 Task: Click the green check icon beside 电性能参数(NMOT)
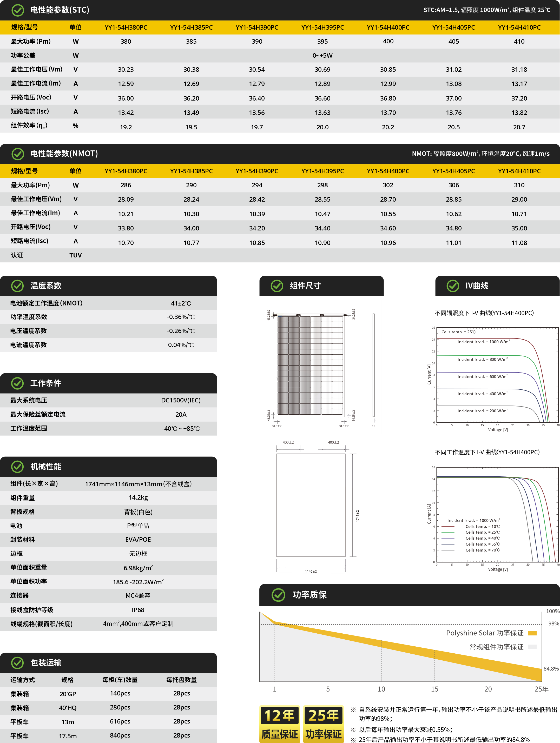[17, 154]
